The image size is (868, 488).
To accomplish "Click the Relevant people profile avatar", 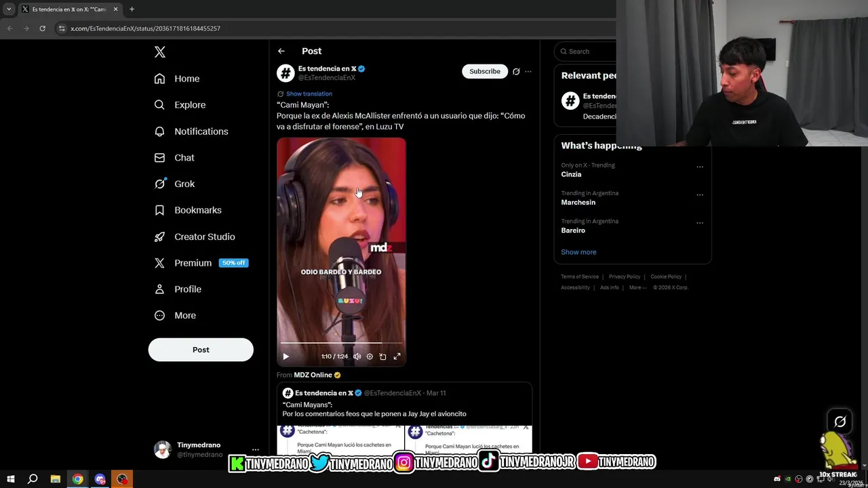I will [570, 101].
